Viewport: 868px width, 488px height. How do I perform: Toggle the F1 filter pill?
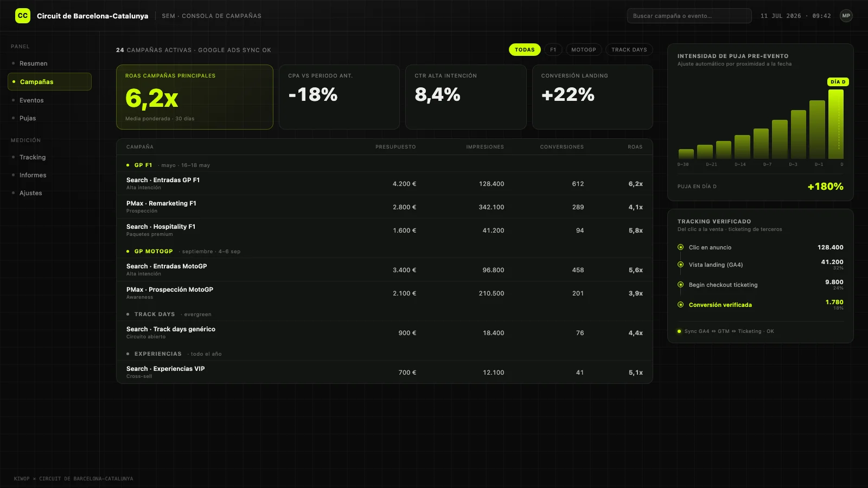(553, 50)
